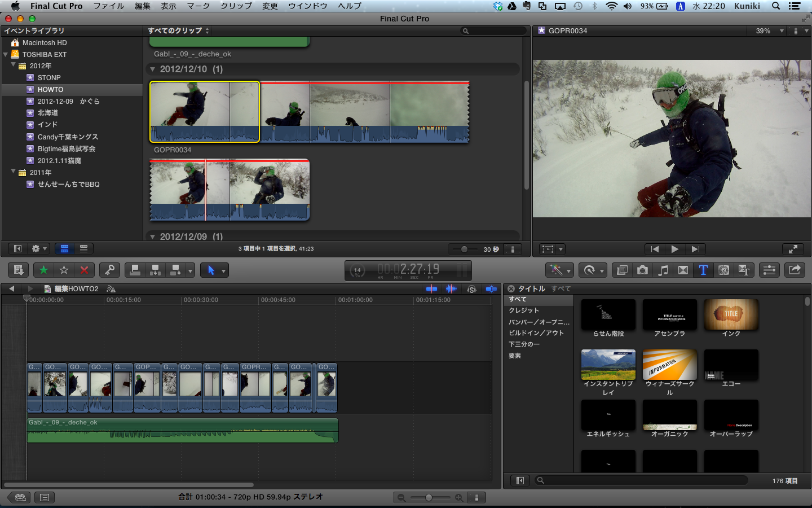The width and height of the screenshot is (812, 508).
Task: Reject selection with the red X button
Action: pos(85,270)
